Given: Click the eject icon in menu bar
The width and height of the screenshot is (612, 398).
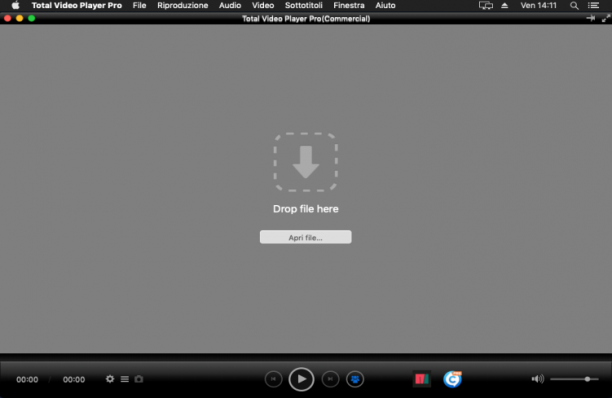Looking at the screenshot, I should pyautogui.click(x=505, y=5).
